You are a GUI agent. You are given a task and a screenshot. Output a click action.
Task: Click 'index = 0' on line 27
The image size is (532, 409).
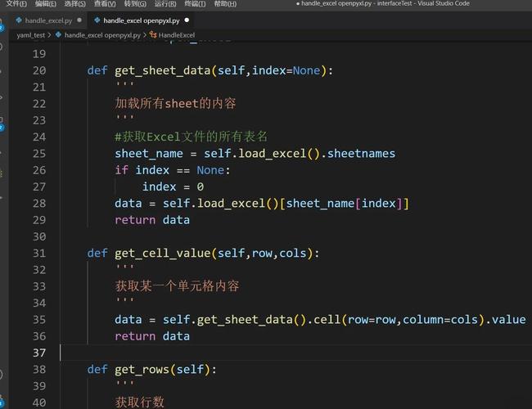173,187
